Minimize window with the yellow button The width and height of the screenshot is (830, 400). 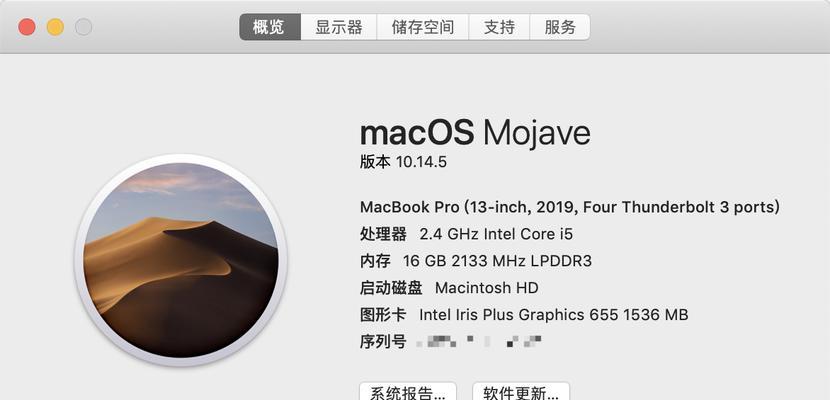56,27
